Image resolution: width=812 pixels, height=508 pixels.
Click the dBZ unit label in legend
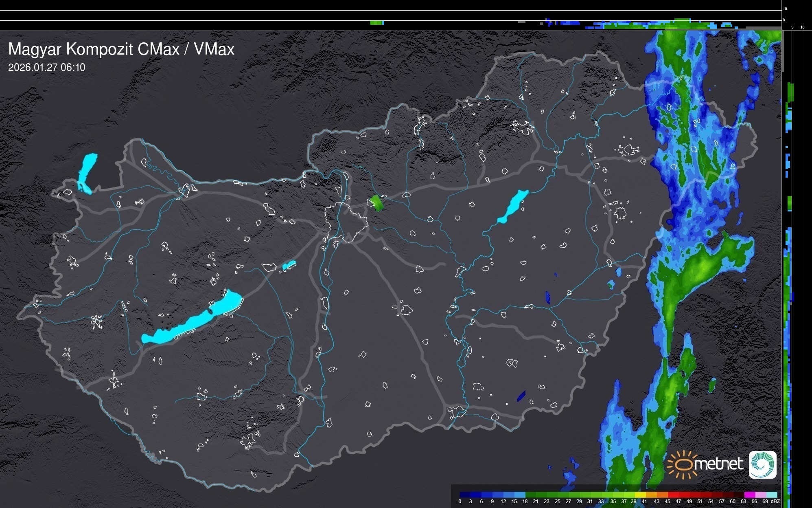coord(775,501)
